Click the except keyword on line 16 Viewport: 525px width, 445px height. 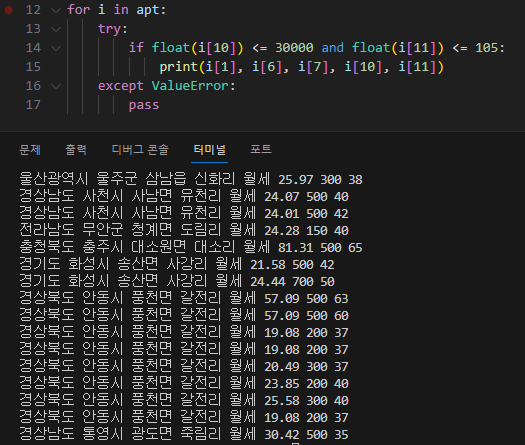click(x=121, y=86)
